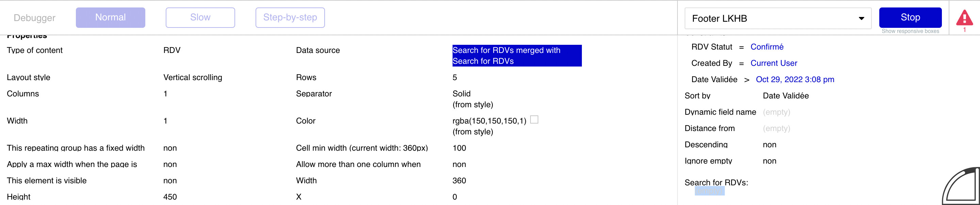Click the Stop button
The width and height of the screenshot is (980, 205).
(x=910, y=17)
